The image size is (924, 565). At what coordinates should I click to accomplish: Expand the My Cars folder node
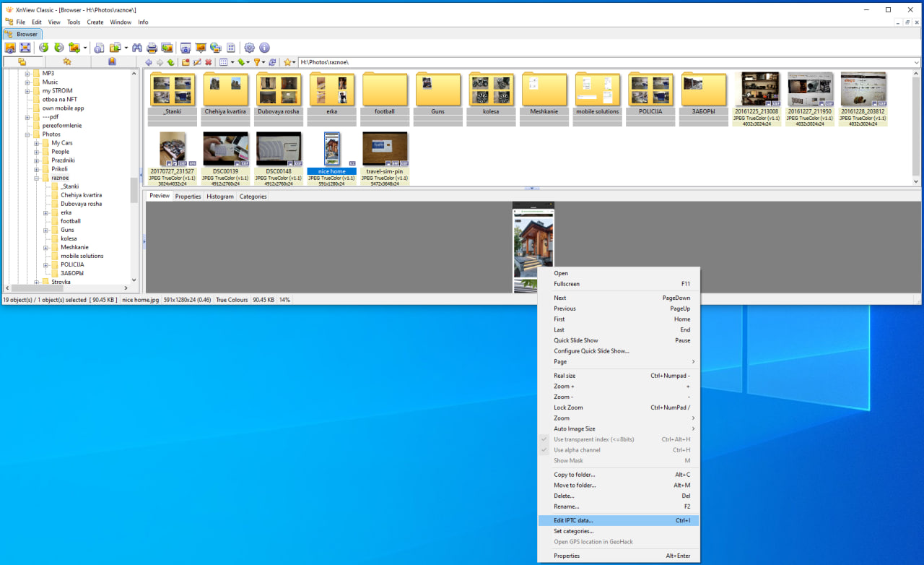click(37, 143)
